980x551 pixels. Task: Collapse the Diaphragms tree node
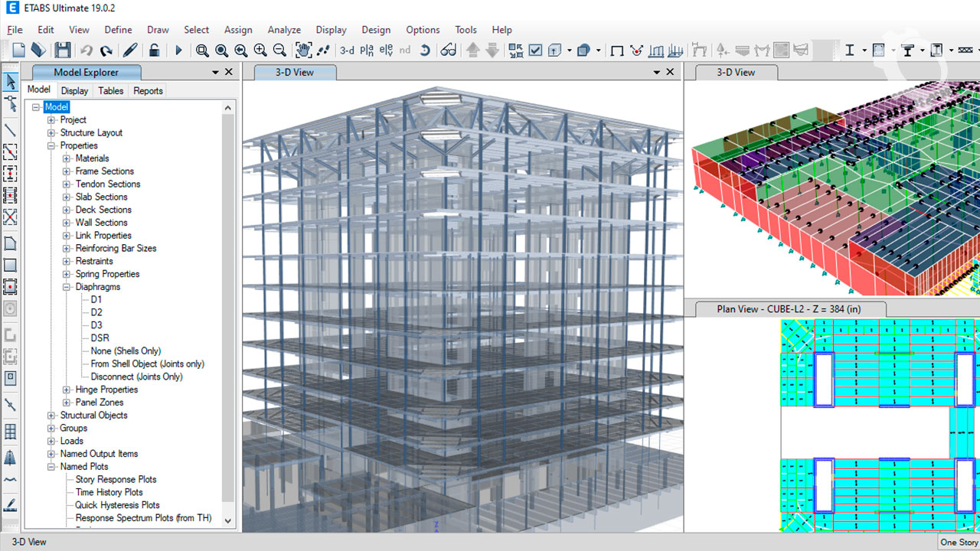pyautogui.click(x=67, y=287)
